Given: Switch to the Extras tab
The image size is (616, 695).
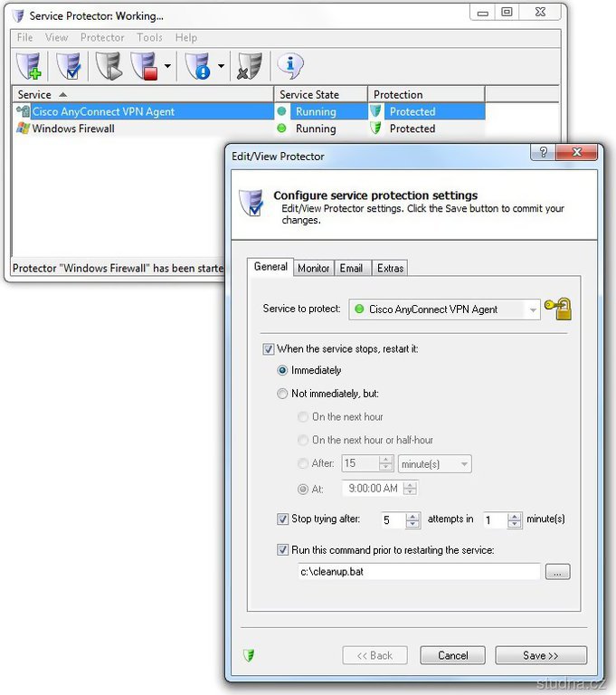Looking at the screenshot, I should [390, 268].
